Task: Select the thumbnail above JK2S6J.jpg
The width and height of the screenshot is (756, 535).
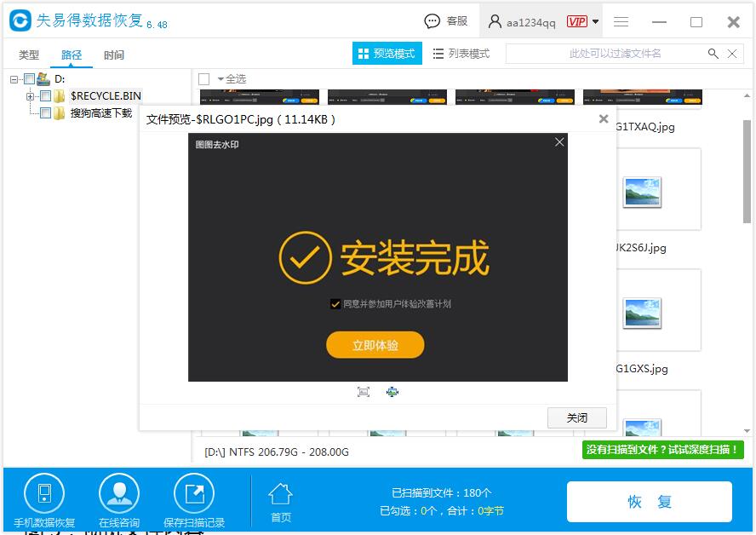Action: tap(642, 192)
